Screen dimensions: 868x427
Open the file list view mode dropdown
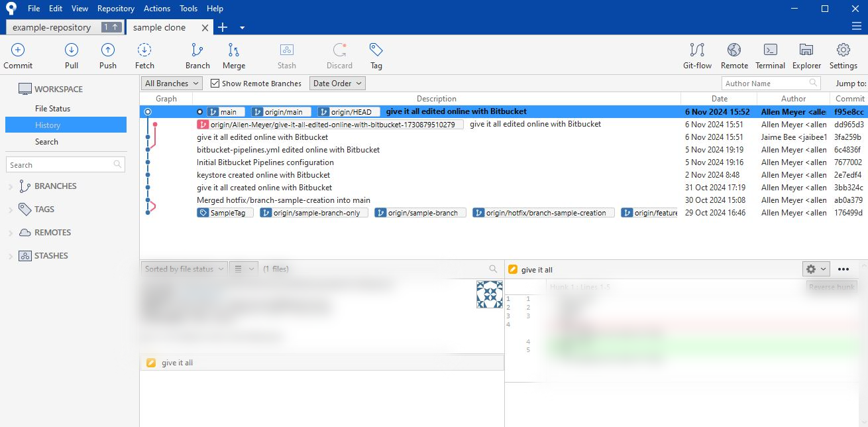(x=243, y=269)
